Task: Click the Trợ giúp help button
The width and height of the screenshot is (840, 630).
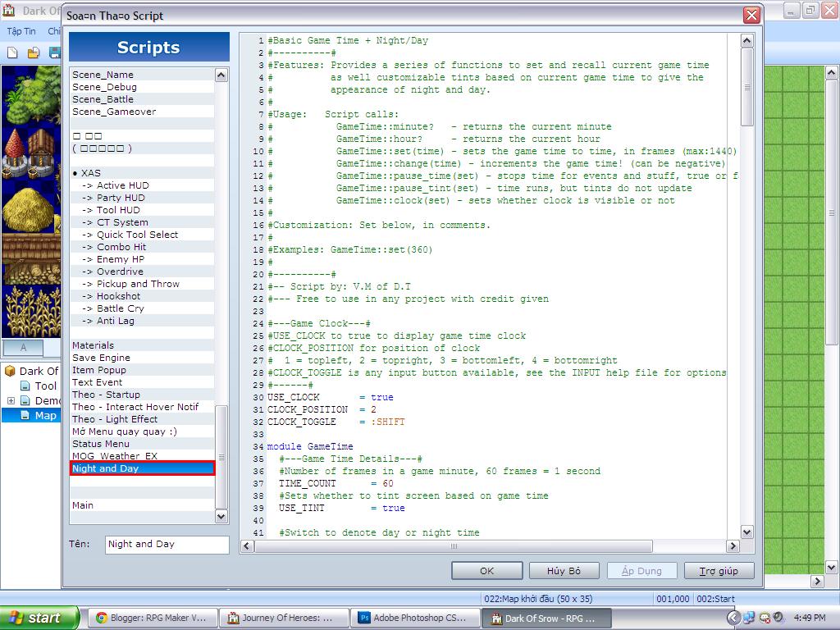Action: 719,571
